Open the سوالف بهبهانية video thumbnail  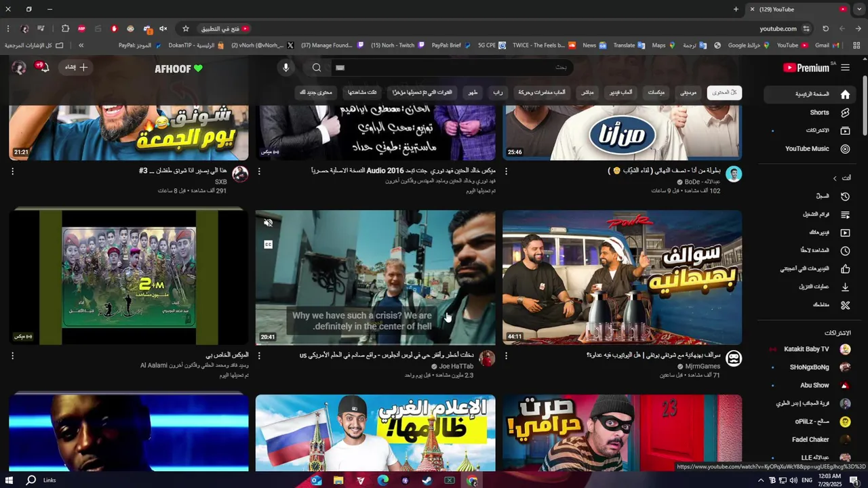(622, 277)
